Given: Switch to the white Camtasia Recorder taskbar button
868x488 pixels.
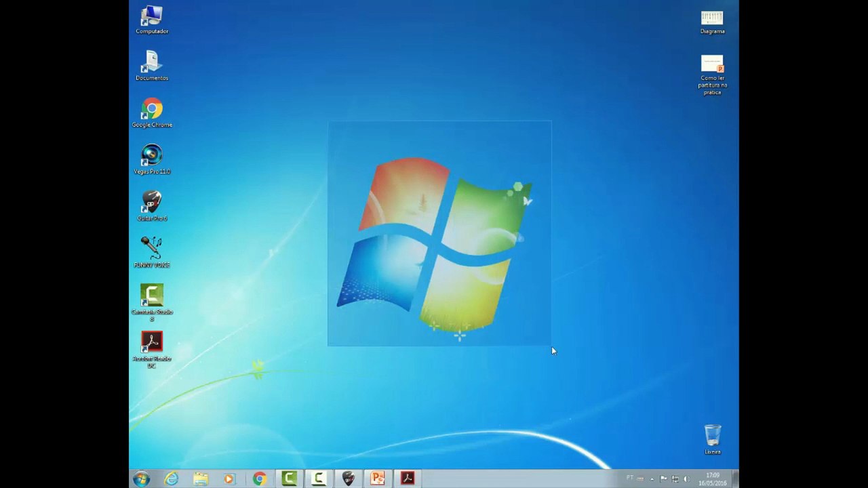Looking at the screenshot, I should [319, 479].
